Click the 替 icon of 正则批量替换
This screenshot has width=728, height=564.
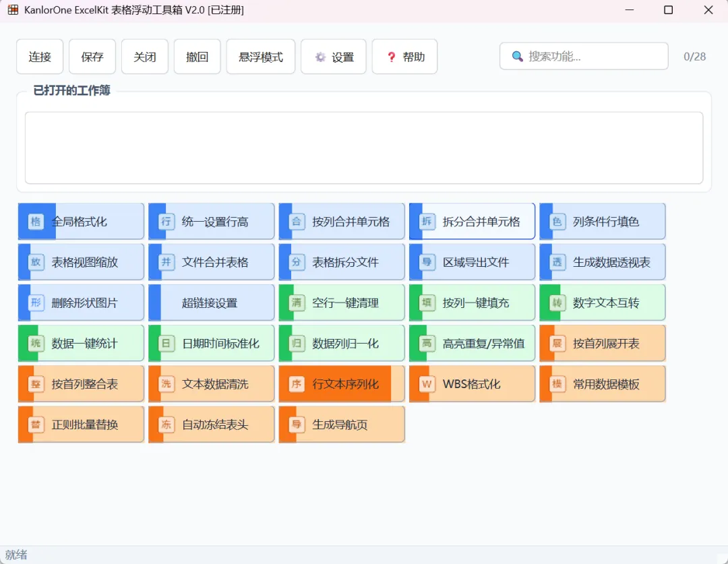36,425
